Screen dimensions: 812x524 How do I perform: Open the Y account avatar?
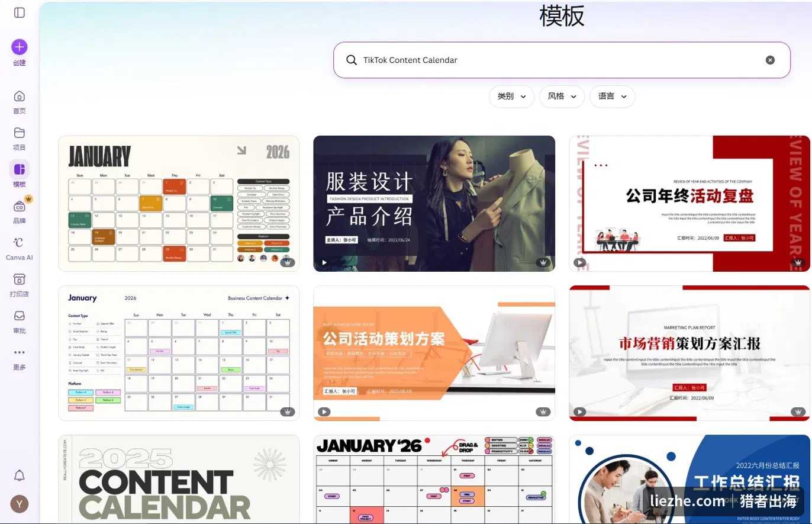click(20, 504)
